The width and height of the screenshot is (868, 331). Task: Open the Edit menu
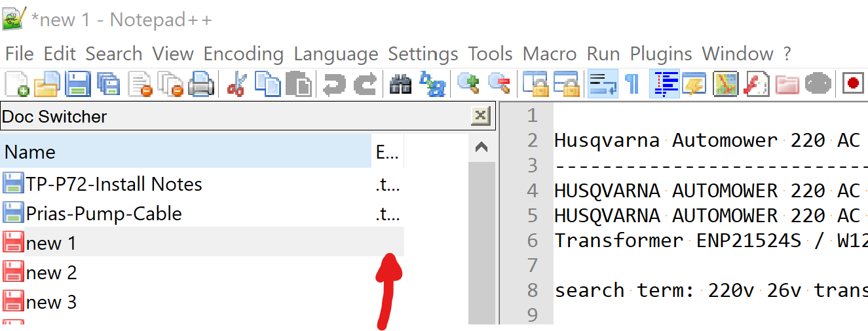60,54
